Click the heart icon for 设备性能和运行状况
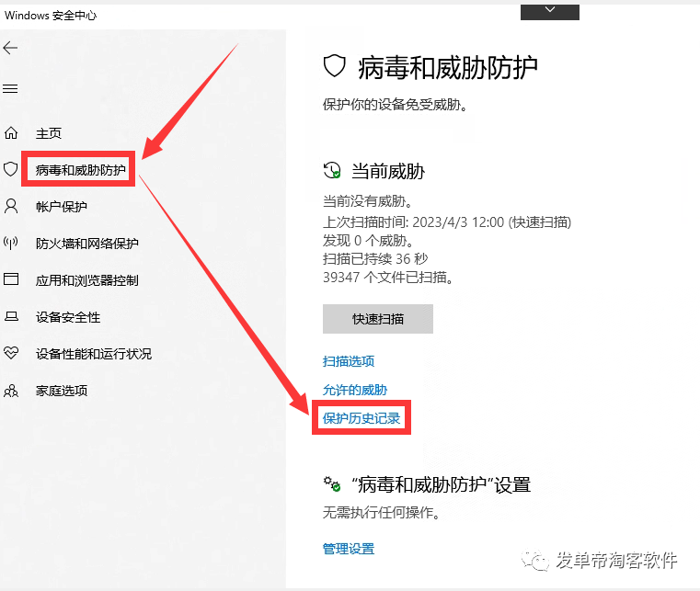 click(11, 353)
